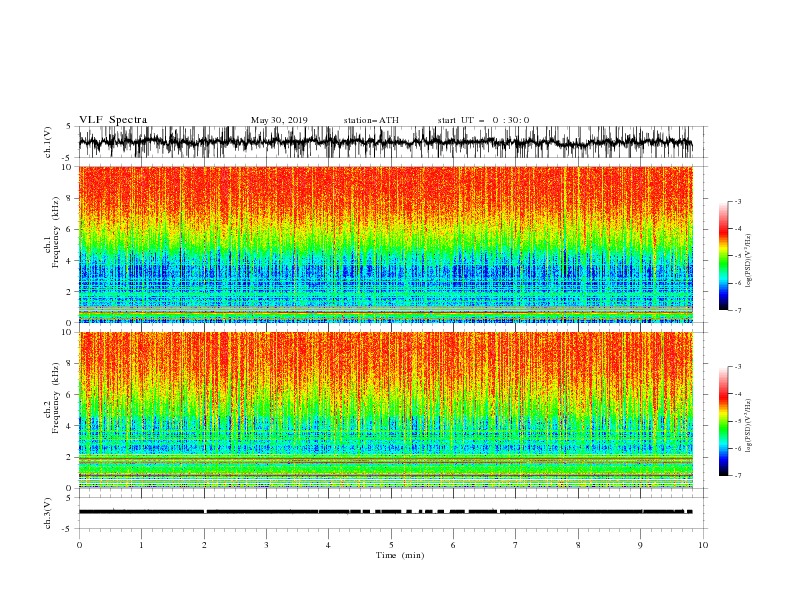Click the '5' tick label on time axis
This screenshot has height=612, width=792.
[391, 545]
